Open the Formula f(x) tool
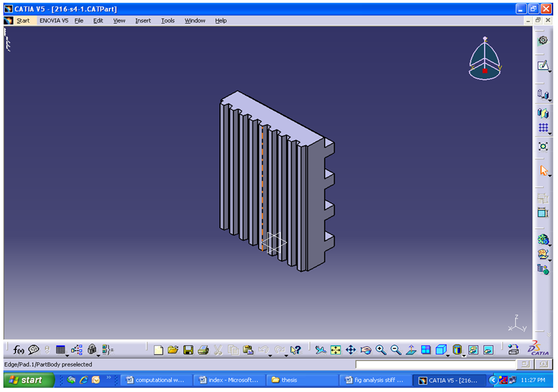 tap(18, 350)
